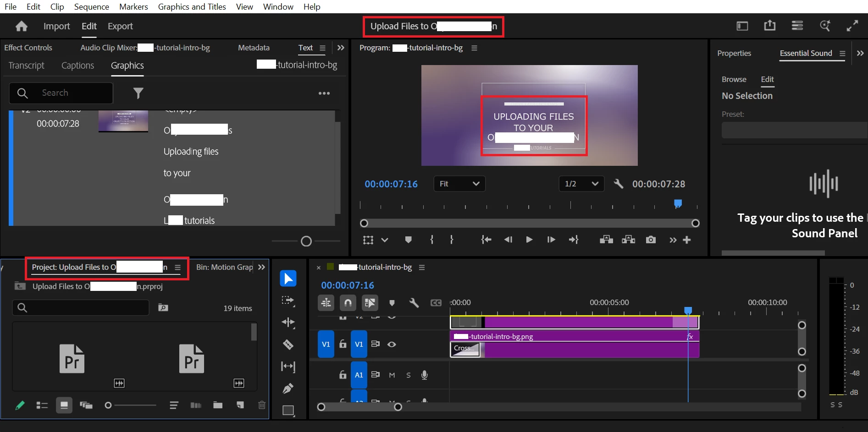This screenshot has width=868, height=432.
Task: Open the Program monitor panel menu
Action: coord(475,48)
